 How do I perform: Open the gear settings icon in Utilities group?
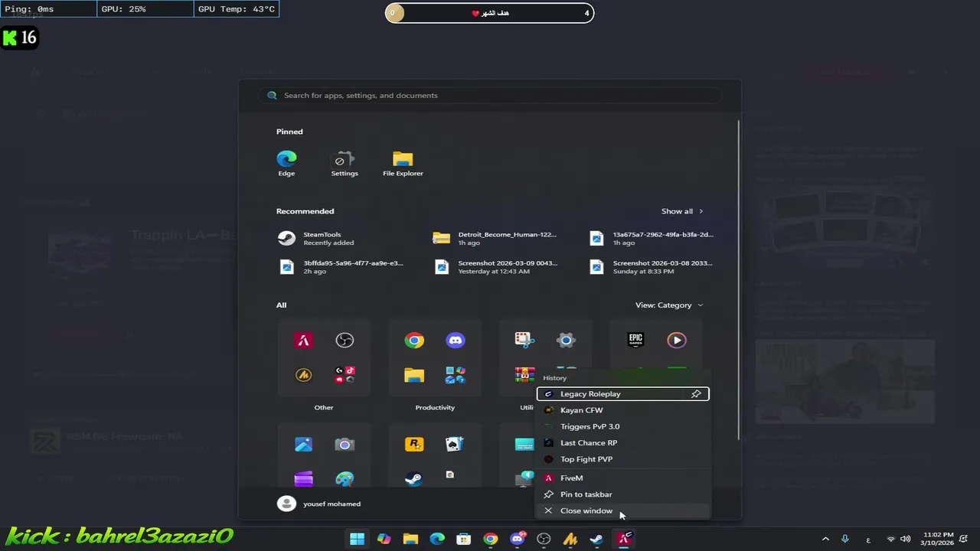566,341
